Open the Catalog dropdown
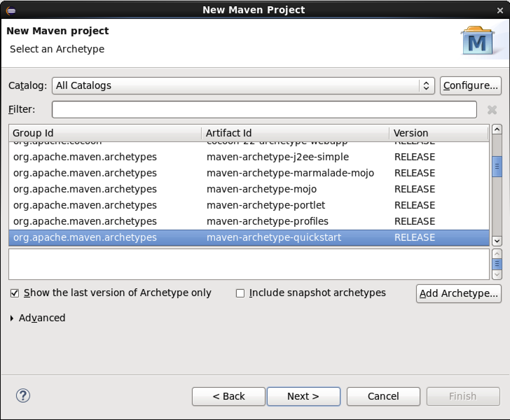 [x=243, y=86]
